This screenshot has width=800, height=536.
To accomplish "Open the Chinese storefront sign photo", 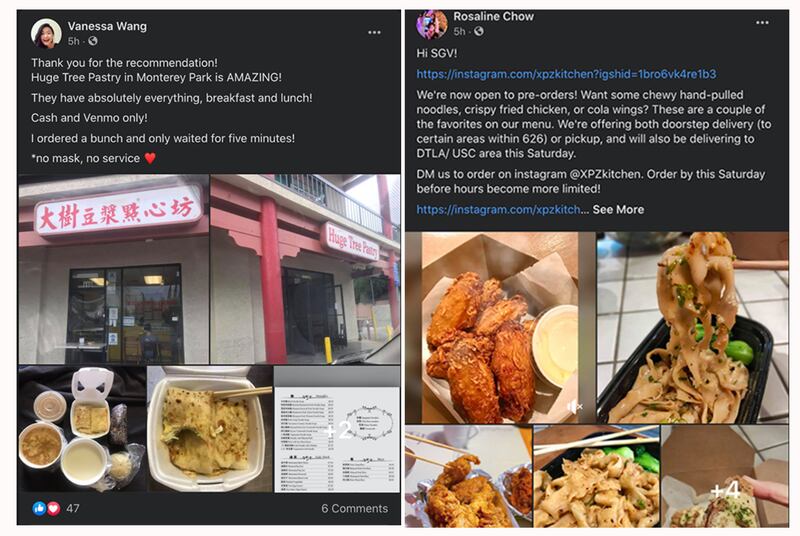I will point(113,269).
